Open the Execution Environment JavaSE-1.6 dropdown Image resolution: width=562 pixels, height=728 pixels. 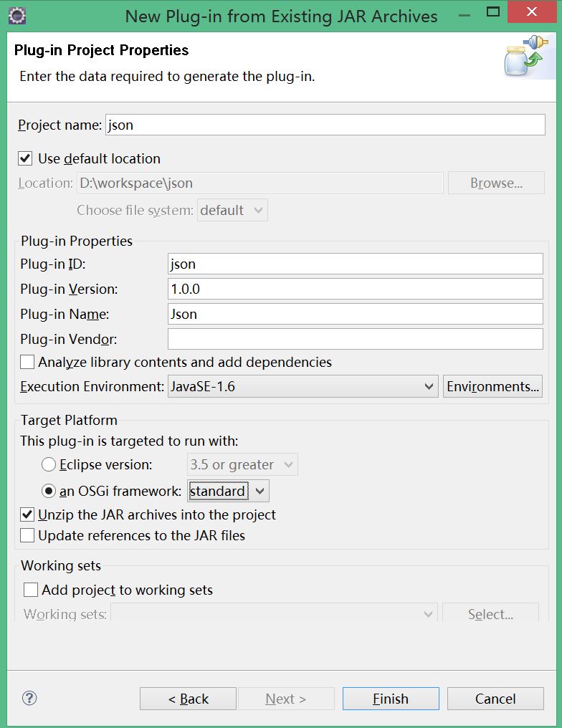(x=303, y=386)
